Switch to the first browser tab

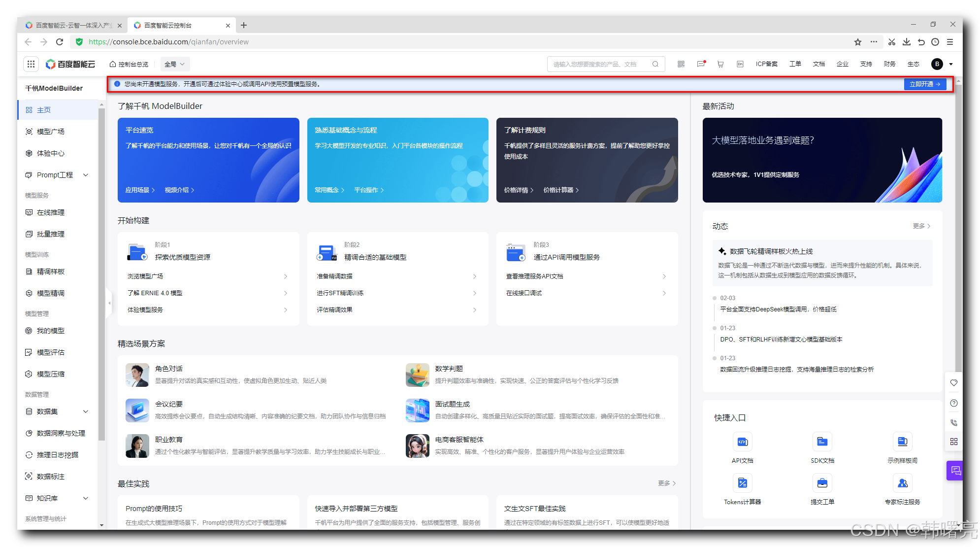(x=73, y=25)
